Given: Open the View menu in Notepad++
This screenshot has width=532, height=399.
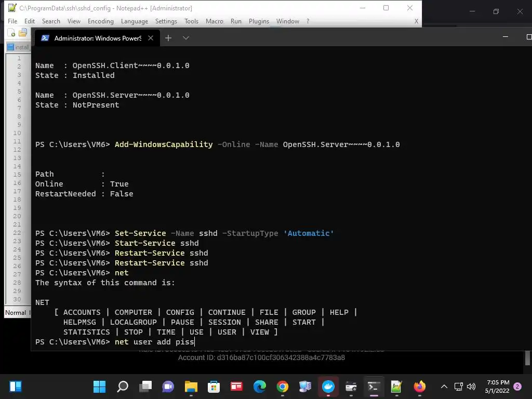Looking at the screenshot, I should [x=74, y=21].
